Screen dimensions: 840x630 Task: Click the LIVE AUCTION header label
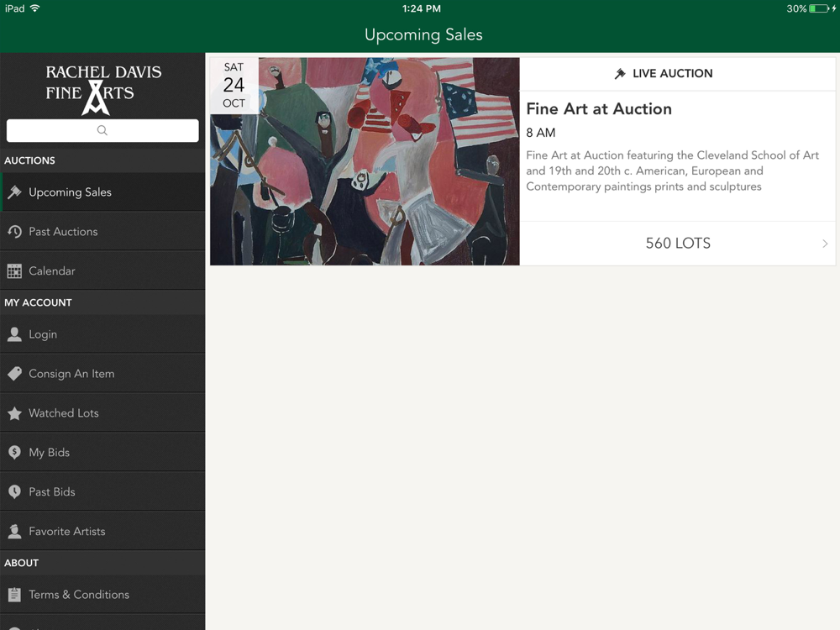coord(672,73)
